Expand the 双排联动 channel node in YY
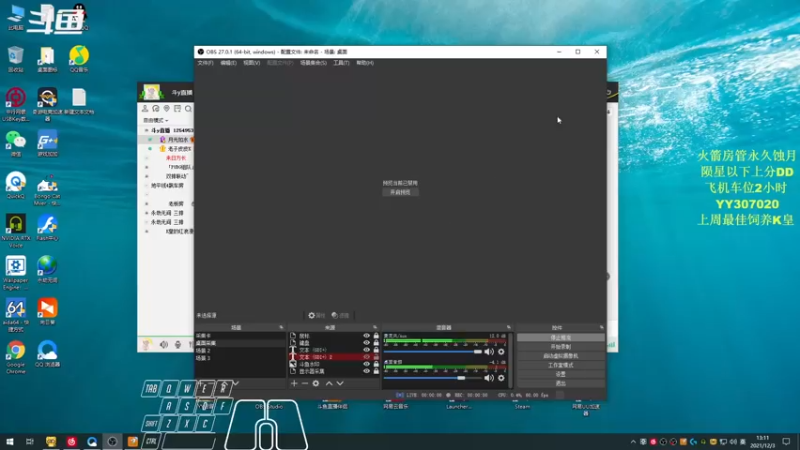Screen dimensions: 800x450 coord(147,177)
